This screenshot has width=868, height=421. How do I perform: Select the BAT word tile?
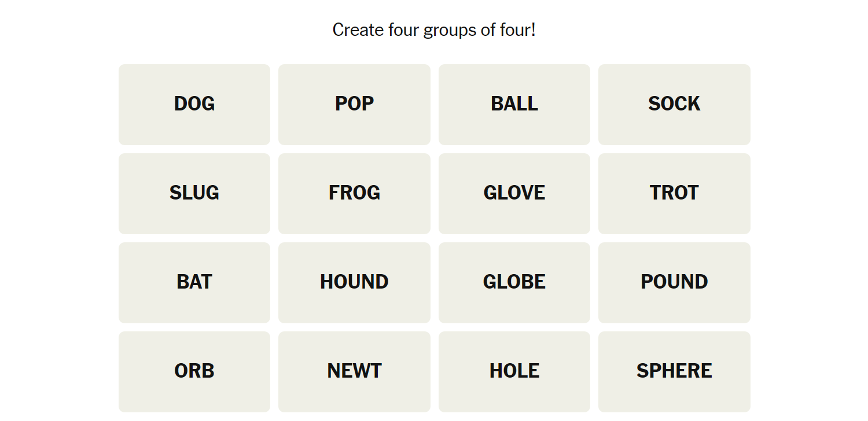click(194, 282)
